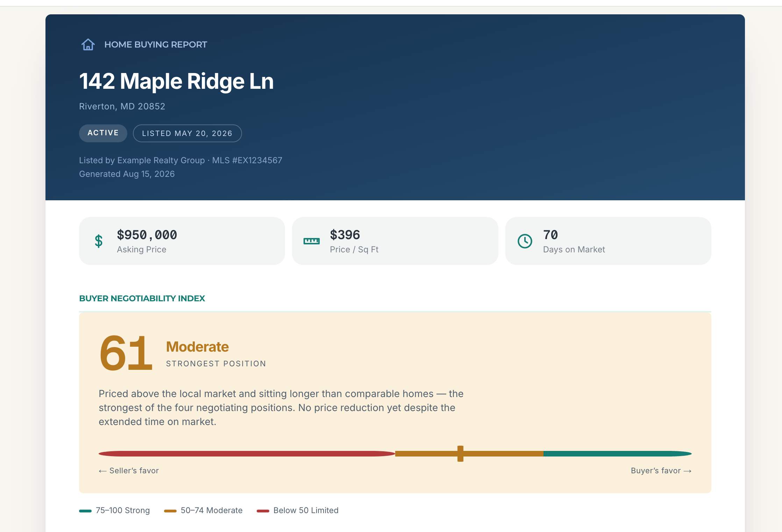Viewport: 782px width, 532px height.
Task: Click the teal swatch for 75–100 Strong
Action: [85, 511]
